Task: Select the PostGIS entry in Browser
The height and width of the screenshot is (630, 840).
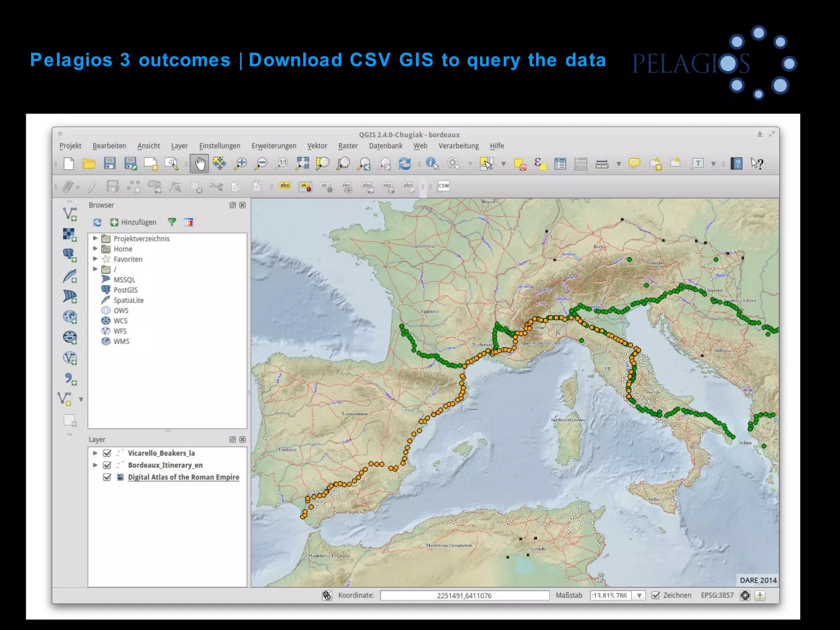Action: pos(126,290)
